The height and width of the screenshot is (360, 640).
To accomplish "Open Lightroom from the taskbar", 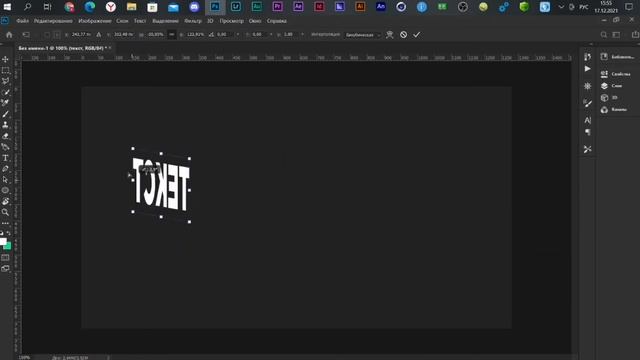I will point(236,7).
